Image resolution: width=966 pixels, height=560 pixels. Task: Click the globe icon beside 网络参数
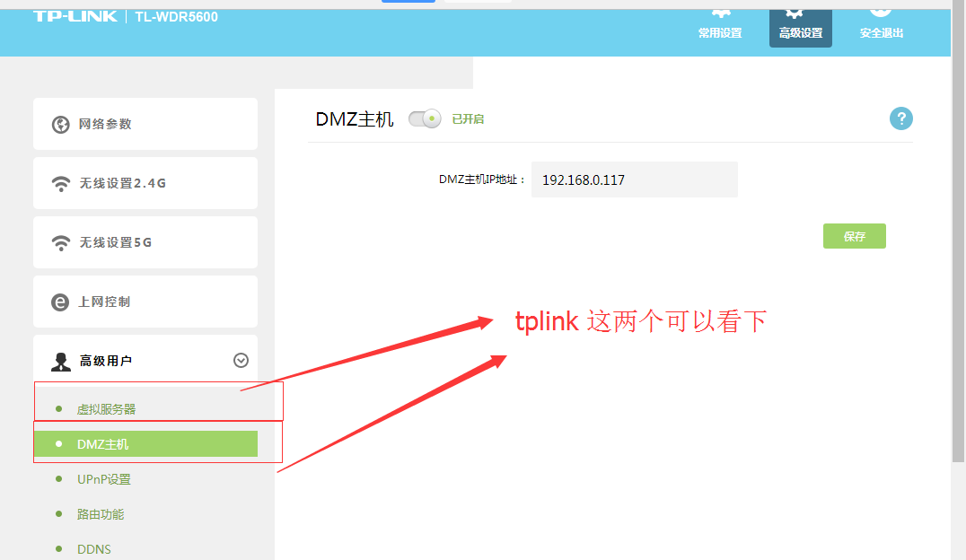pos(60,125)
